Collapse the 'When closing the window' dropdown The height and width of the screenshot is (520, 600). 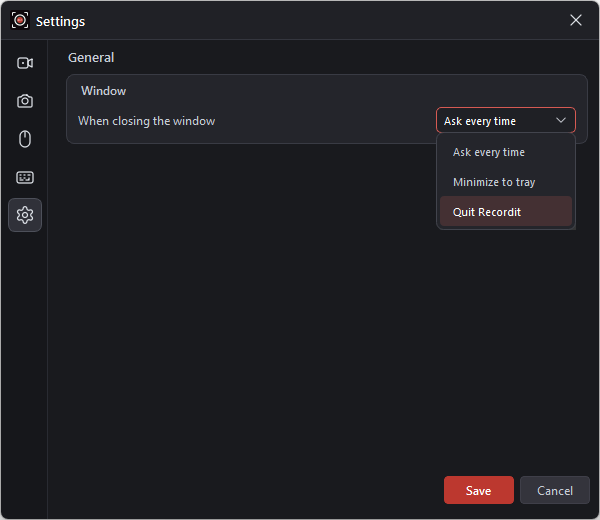[x=505, y=121]
